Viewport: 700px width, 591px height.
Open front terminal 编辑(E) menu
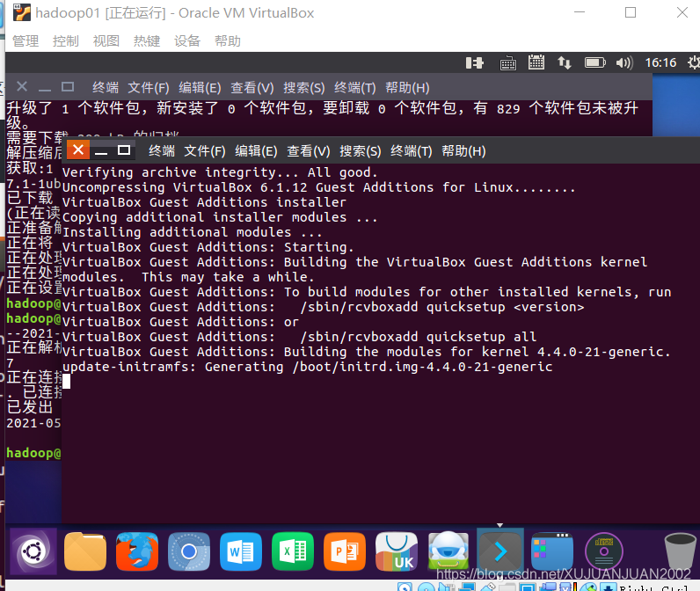point(256,151)
